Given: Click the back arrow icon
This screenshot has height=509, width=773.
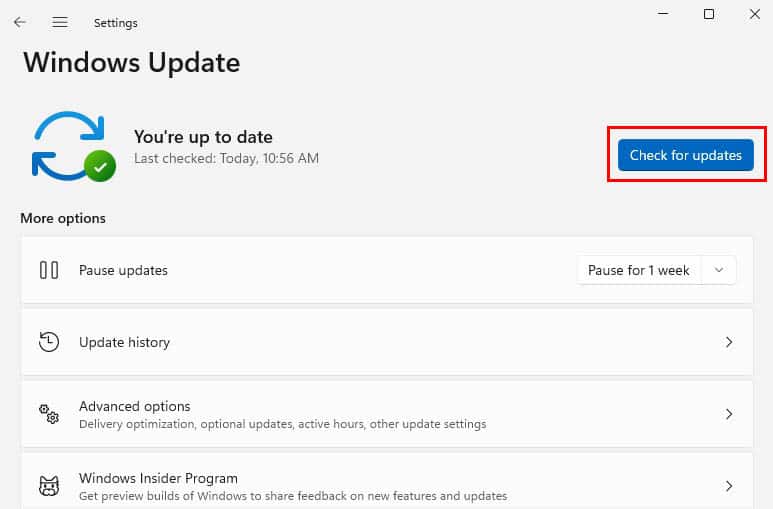Looking at the screenshot, I should pos(20,22).
